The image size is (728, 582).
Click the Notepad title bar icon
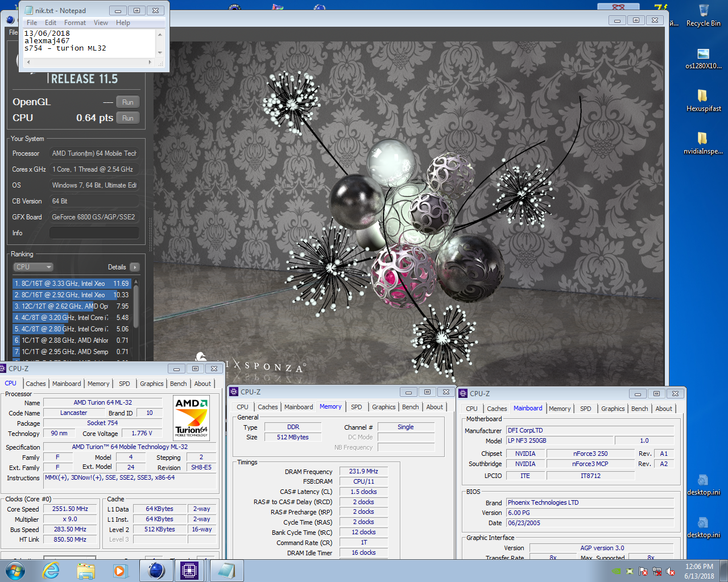pyautogui.click(x=28, y=10)
